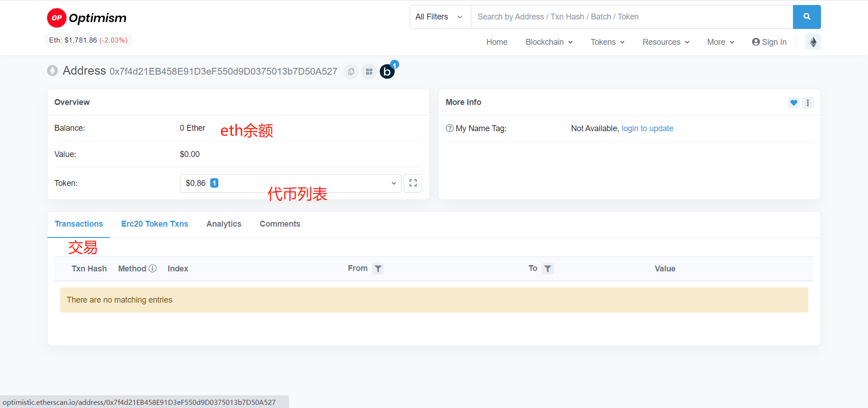Screen dimensions: 868x408
Task: Open the three-dot options menu on More Info
Action: 808,103
